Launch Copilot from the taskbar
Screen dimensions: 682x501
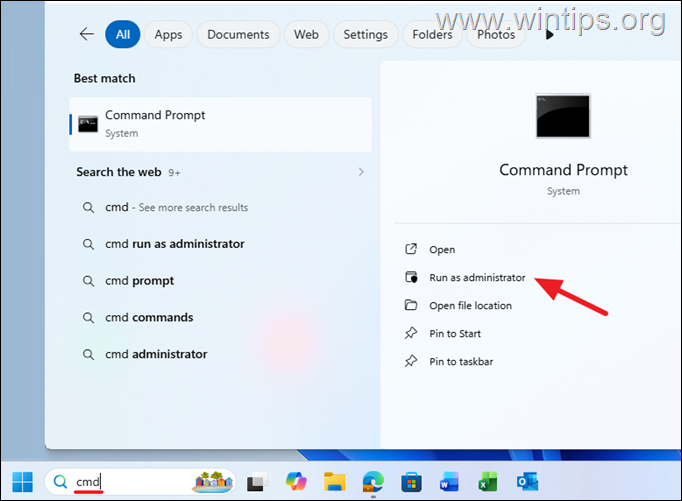[296, 482]
